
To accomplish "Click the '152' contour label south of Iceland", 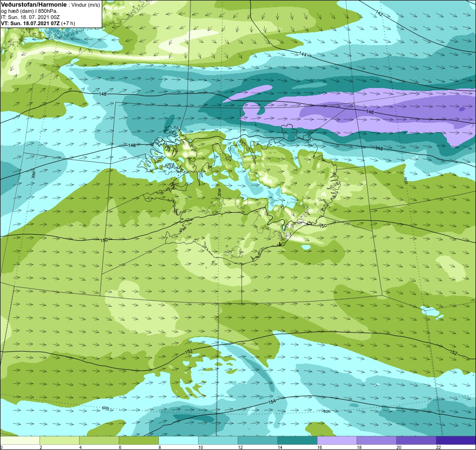I will tap(188, 352).
